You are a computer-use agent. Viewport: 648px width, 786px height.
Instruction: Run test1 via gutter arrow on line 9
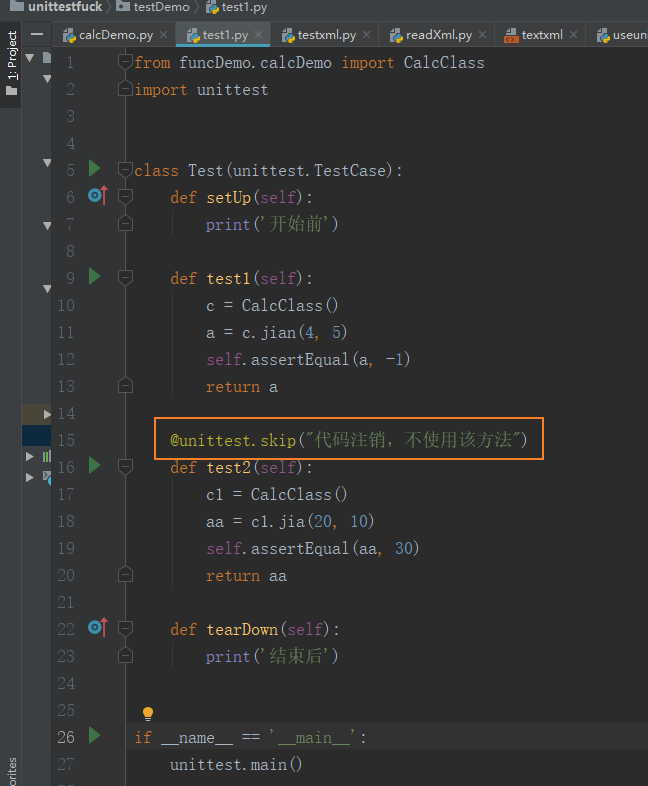(94, 276)
